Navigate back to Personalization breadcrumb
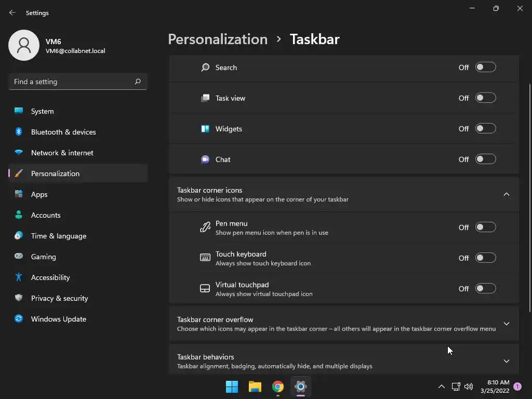 tap(218, 39)
